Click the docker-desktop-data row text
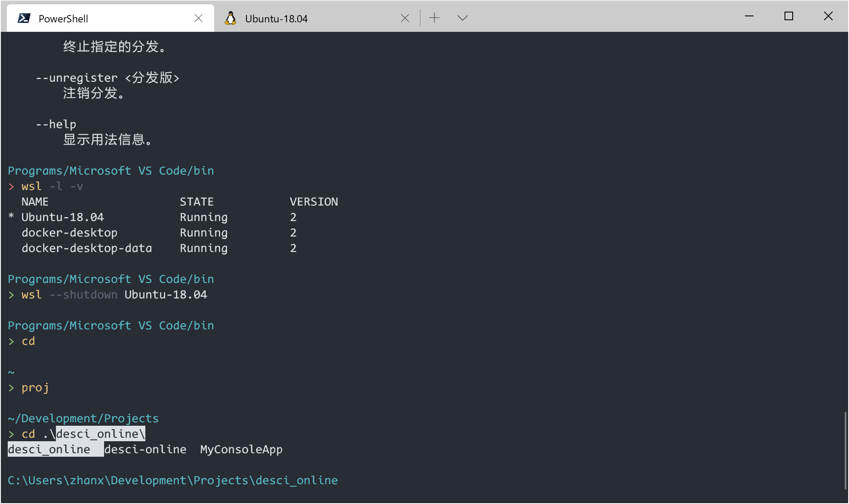 click(x=86, y=248)
